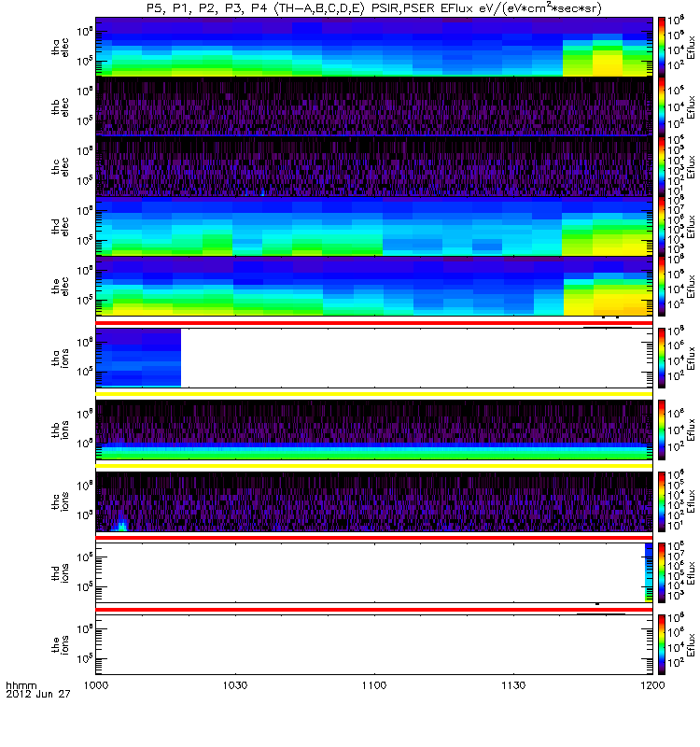Click the 1200 time axis label

(652, 685)
